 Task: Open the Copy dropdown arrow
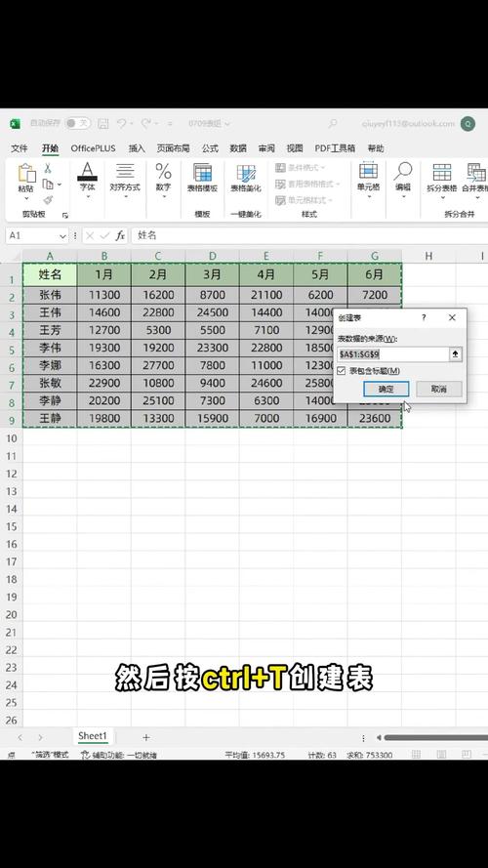click(60, 185)
